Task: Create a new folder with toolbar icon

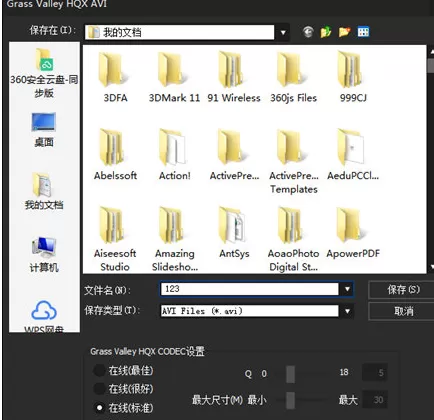Action: pos(344,32)
